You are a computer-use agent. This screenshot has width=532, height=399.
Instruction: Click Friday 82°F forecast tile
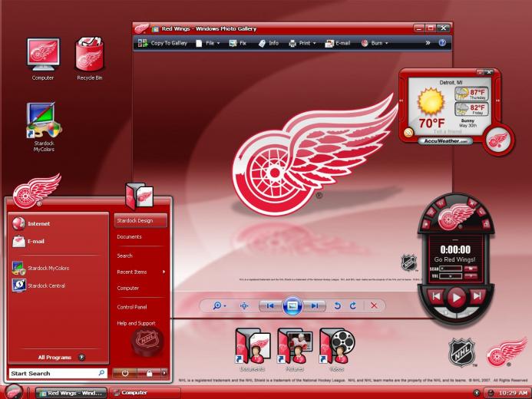point(471,109)
